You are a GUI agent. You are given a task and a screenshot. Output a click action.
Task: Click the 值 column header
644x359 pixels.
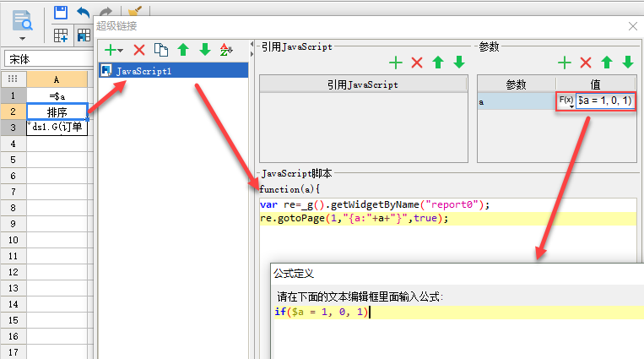[596, 84]
